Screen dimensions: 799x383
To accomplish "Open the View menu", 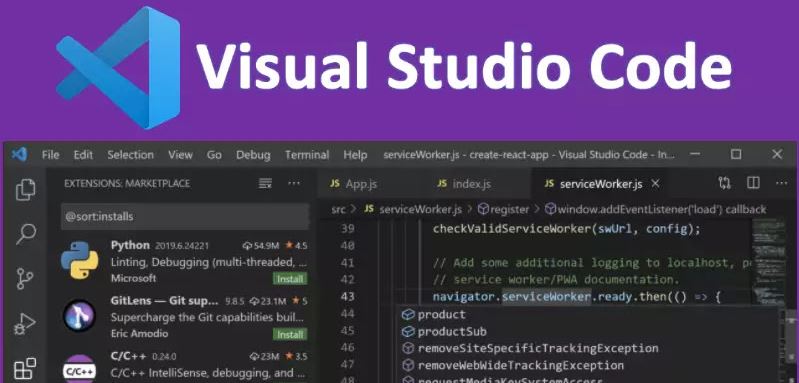I will coord(180,154).
